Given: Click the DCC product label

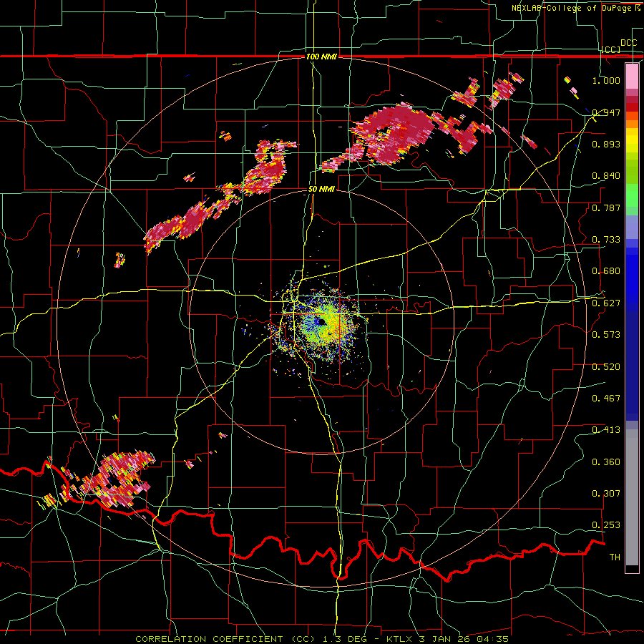Looking at the screenshot, I should 629,43.
